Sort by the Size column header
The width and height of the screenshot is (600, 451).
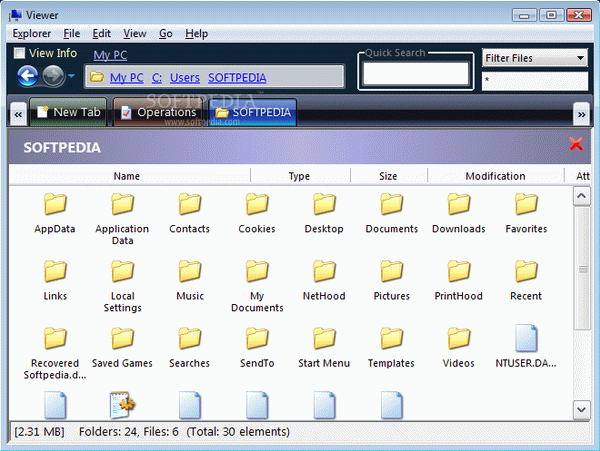[389, 176]
